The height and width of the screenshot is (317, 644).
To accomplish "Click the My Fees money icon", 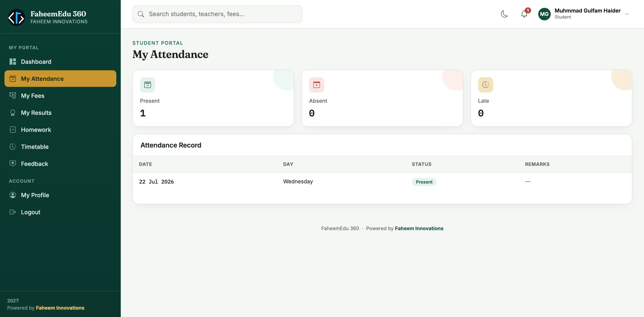I will coord(13,96).
